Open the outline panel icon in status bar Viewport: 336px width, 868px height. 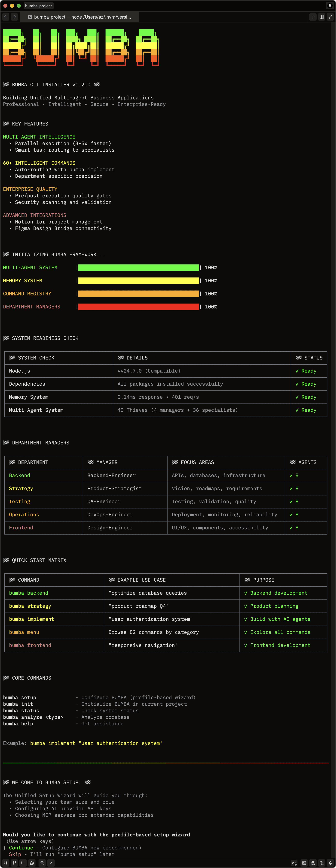[23, 863]
